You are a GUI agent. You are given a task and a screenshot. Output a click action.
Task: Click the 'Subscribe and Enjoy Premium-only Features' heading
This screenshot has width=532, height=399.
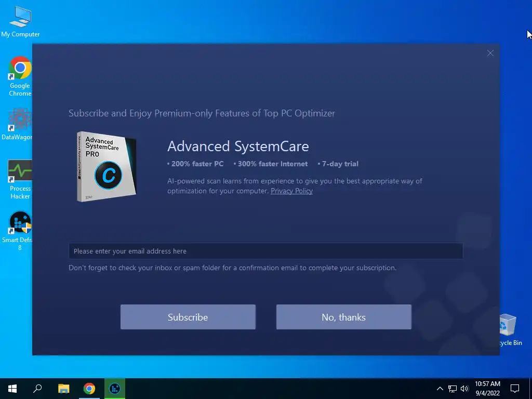click(202, 113)
